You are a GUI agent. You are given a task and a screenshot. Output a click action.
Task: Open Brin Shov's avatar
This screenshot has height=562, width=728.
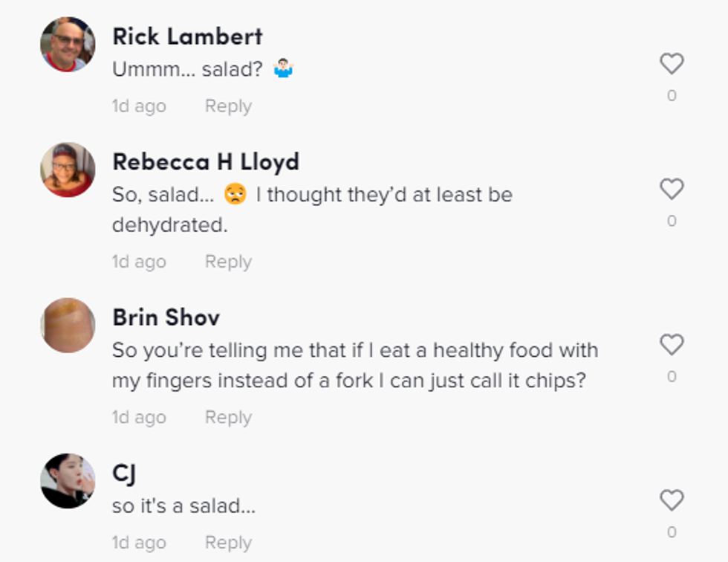[x=68, y=325]
